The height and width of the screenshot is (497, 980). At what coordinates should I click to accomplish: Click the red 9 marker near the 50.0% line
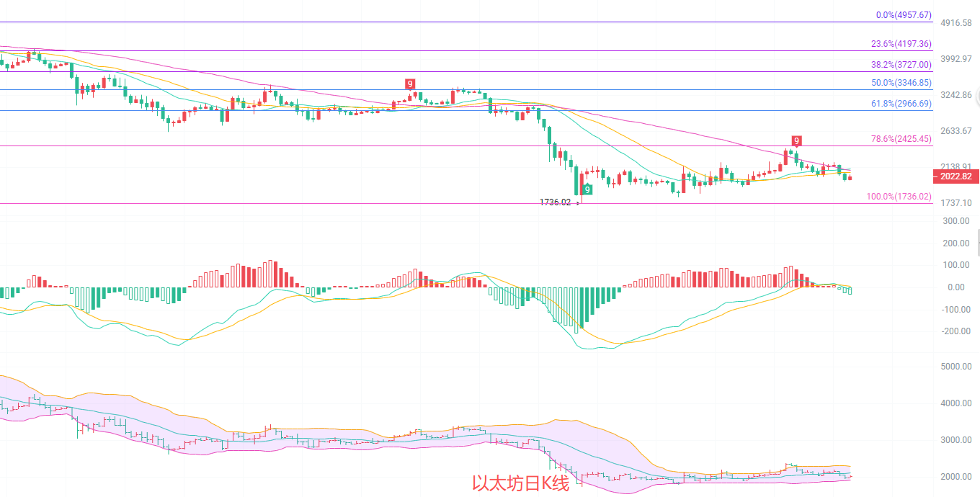pyautogui.click(x=409, y=84)
